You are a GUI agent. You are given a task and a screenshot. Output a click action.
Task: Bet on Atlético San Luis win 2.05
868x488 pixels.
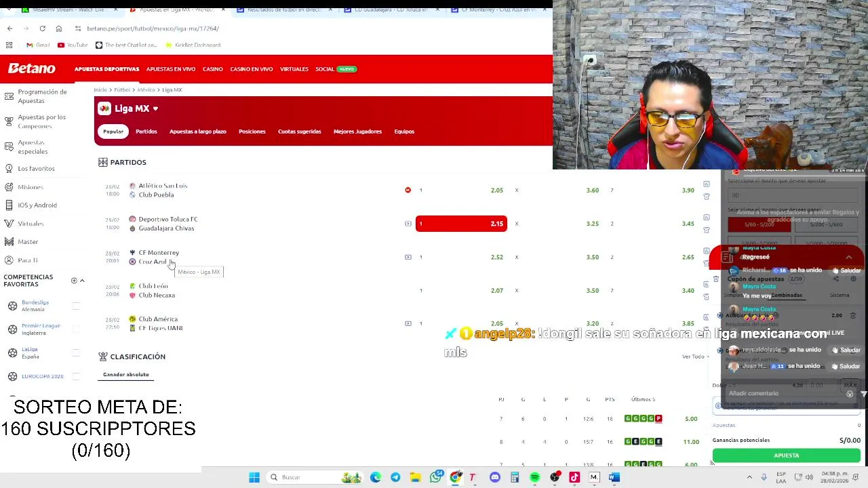click(461, 190)
